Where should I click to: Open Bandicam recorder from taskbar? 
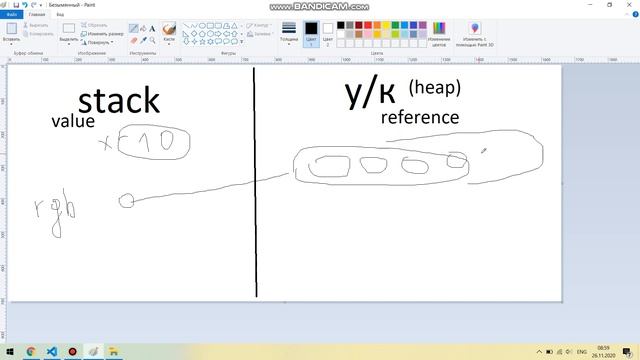click(x=73, y=351)
